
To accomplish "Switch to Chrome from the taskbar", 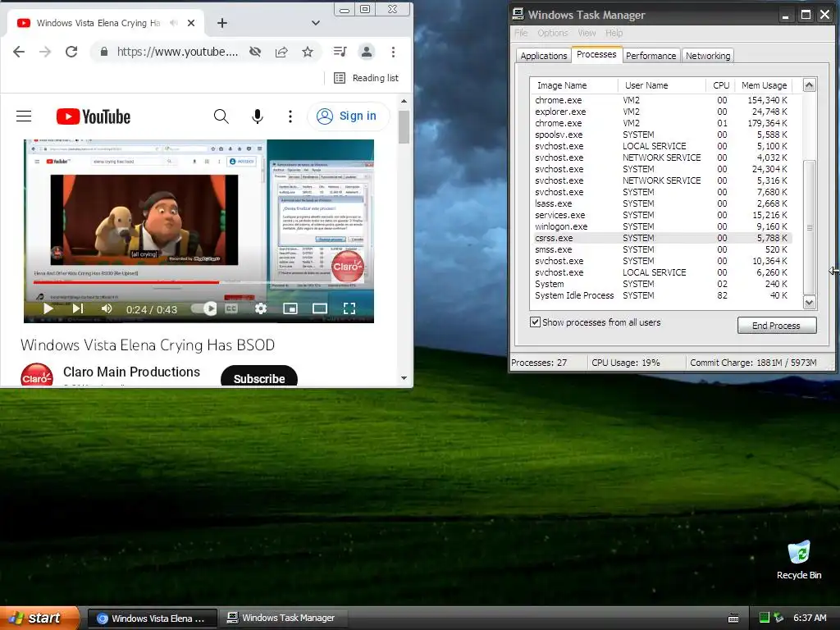I will click(152, 619).
